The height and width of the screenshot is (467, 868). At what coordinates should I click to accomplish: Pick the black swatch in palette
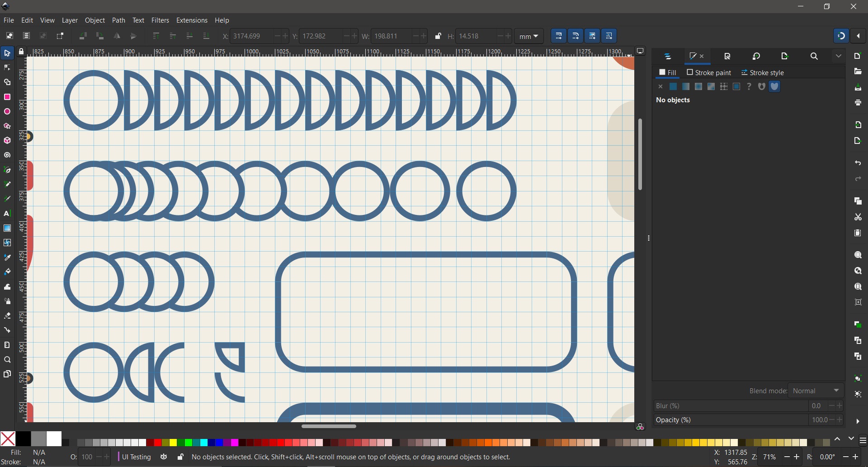[23, 438]
